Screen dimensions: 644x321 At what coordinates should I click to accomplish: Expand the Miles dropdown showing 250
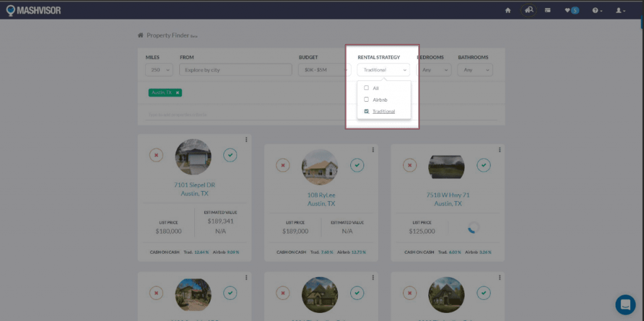(159, 70)
